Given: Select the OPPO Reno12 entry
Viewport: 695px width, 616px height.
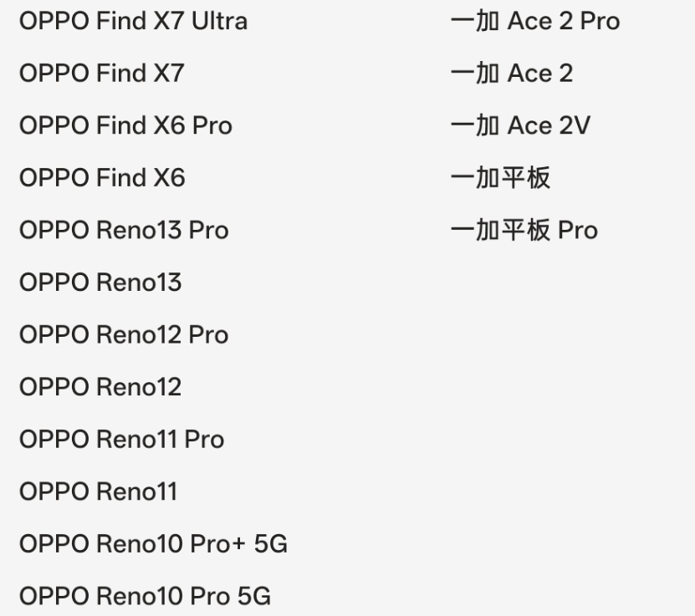Looking at the screenshot, I should tap(100, 387).
